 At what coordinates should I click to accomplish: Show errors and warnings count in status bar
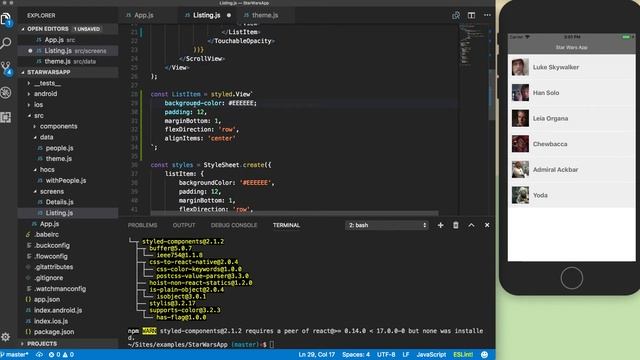(x=61, y=355)
